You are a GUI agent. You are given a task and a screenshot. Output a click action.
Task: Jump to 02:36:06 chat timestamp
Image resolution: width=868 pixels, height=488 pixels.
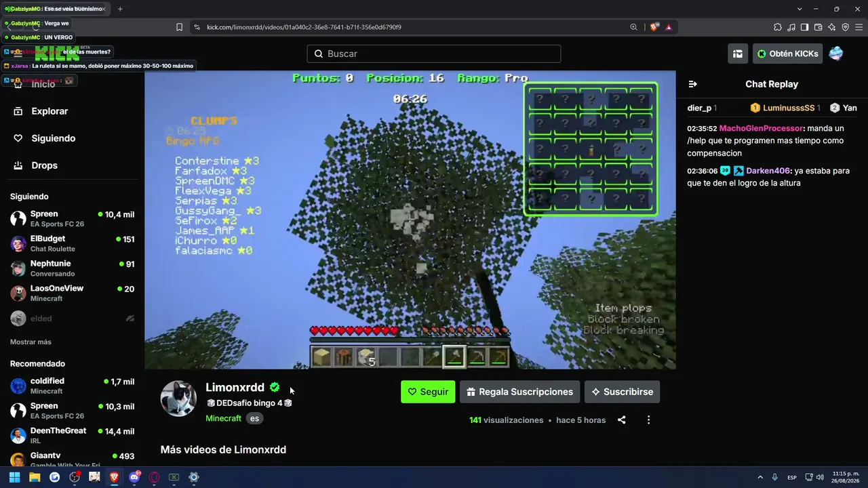click(x=702, y=171)
